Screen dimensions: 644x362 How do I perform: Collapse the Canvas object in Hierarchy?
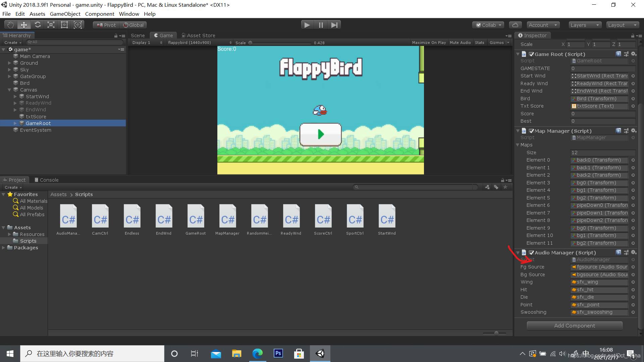click(x=9, y=90)
